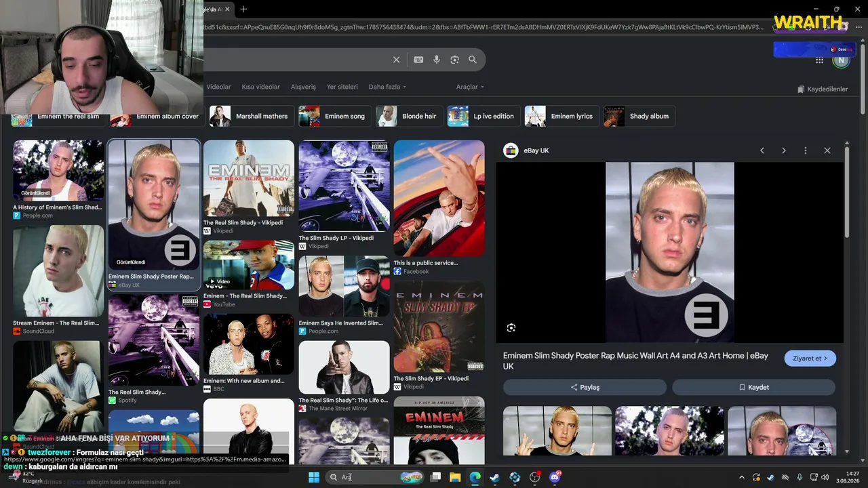Image resolution: width=868 pixels, height=488 pixels.
Task: Show the previous image in preview panel
Action: pyautogui.click(x=762, y=150)
